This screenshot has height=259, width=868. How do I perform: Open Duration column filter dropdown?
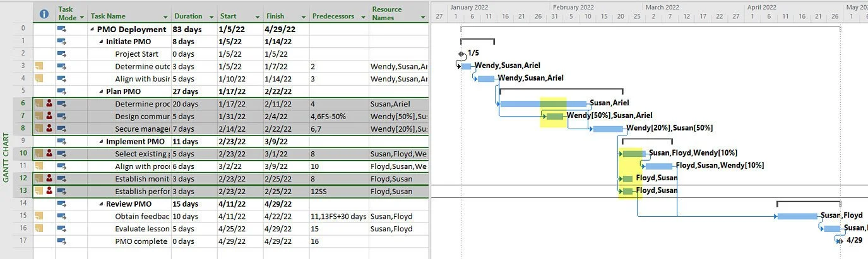[210, 16]
